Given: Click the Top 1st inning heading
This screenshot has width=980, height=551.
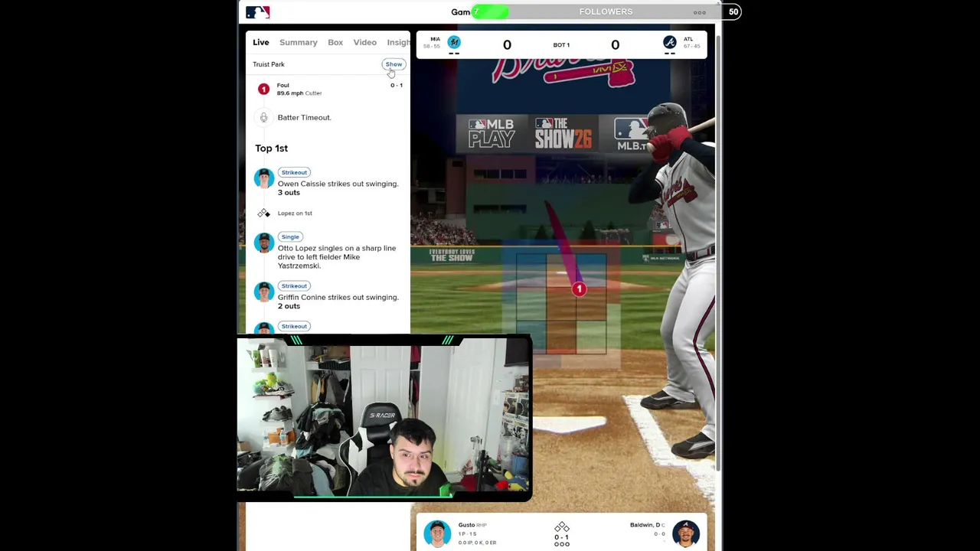Looking at the screenshot, I should tap(271, 148).
